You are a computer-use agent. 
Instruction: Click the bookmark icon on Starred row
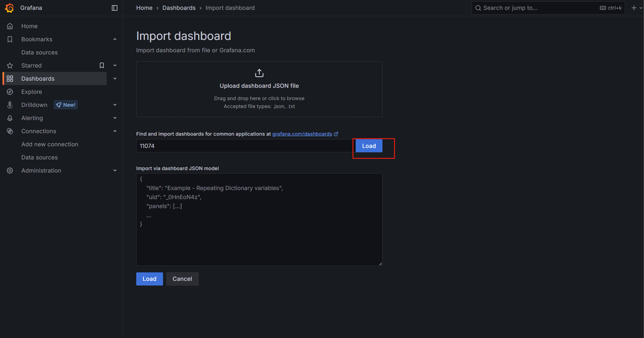(x=102, y=66)
